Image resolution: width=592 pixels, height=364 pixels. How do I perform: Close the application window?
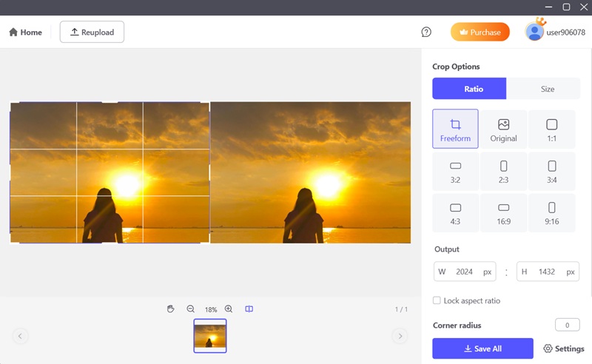584,7
